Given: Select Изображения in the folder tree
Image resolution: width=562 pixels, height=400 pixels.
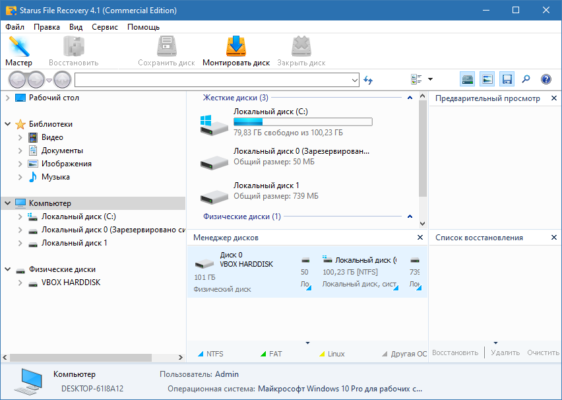Looking at the screenshot, I should click(x=66, y=164).
